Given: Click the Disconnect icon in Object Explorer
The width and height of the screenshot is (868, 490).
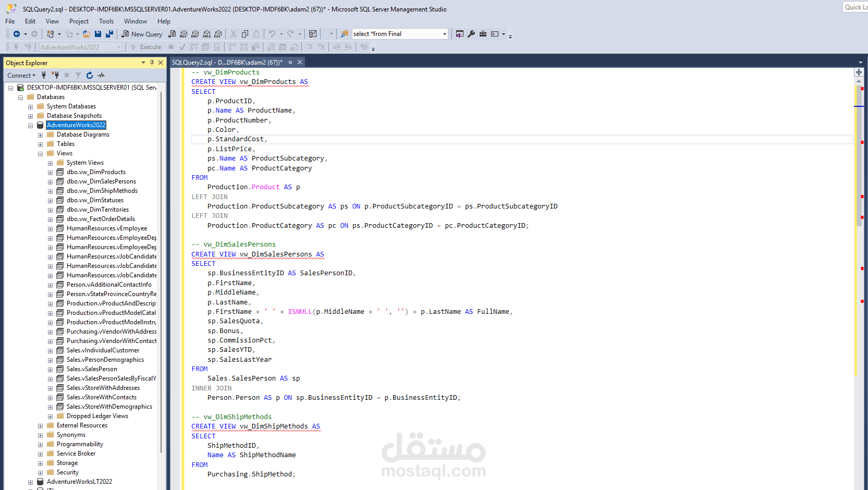Looking at the screenshot, I should pos(55,75).
